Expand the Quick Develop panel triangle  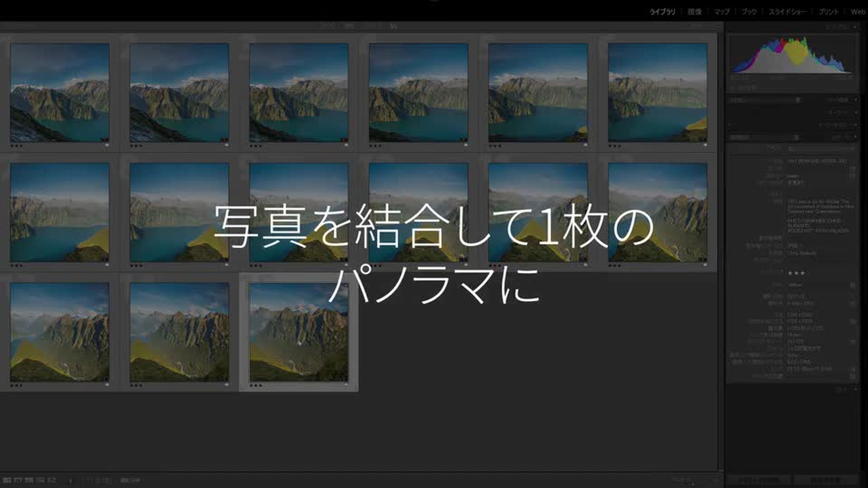click(855, 99)
